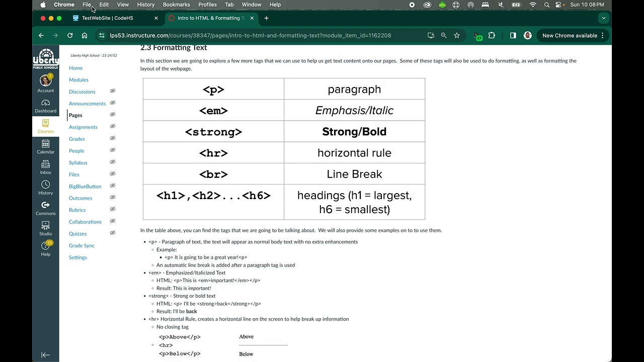
Task: Expand the Chrome tab search dropdown
Action: (x=603, y=18)
